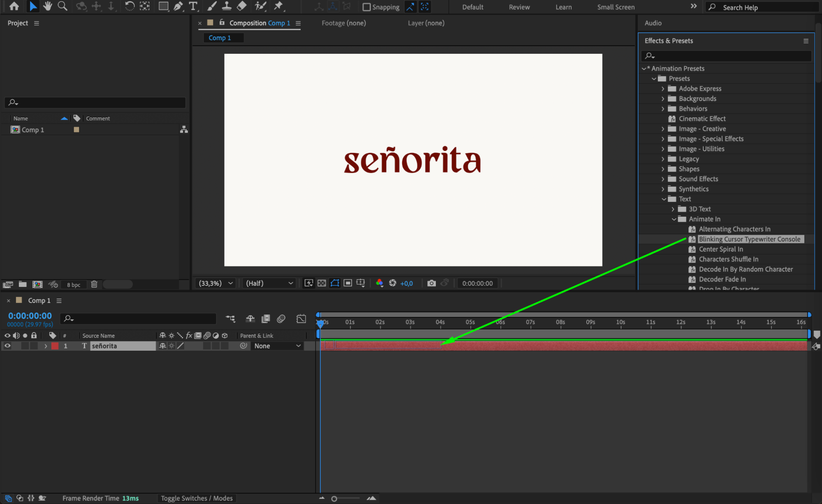The image size is (822, 504).
Task: Select the Horizontal Type tool
Action: pos(193,6)
